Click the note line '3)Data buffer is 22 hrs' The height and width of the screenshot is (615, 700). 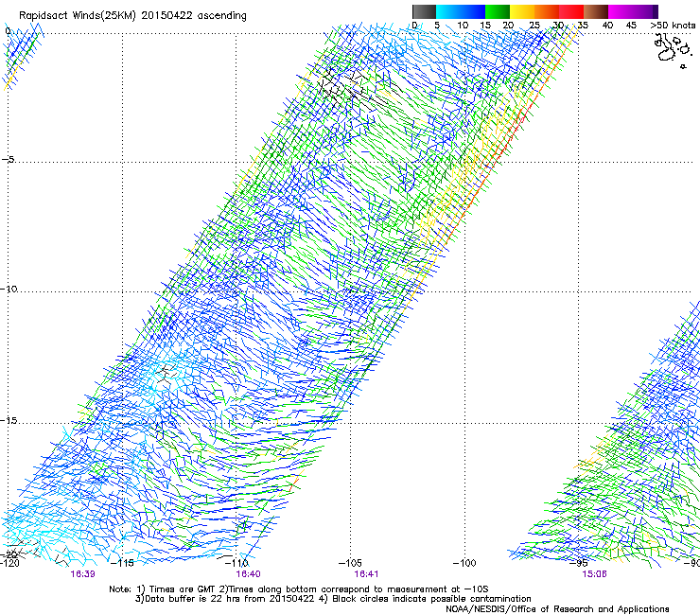333,599
